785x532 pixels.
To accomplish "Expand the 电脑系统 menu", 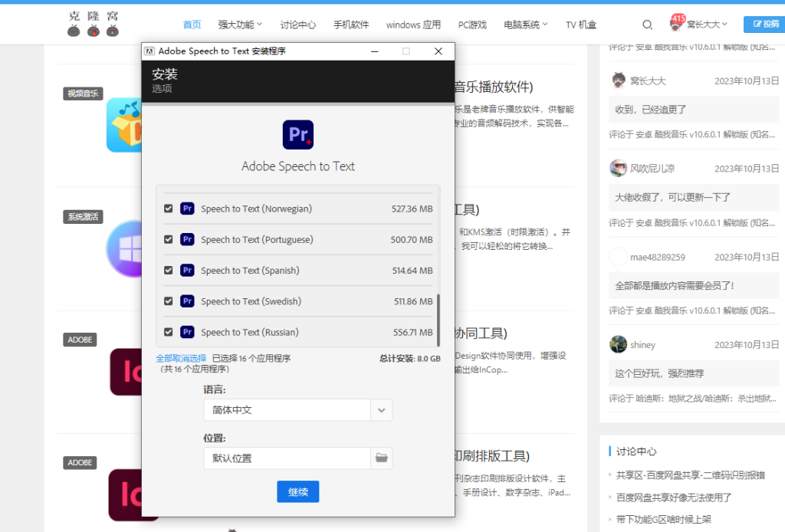I will tap(526, 25).
